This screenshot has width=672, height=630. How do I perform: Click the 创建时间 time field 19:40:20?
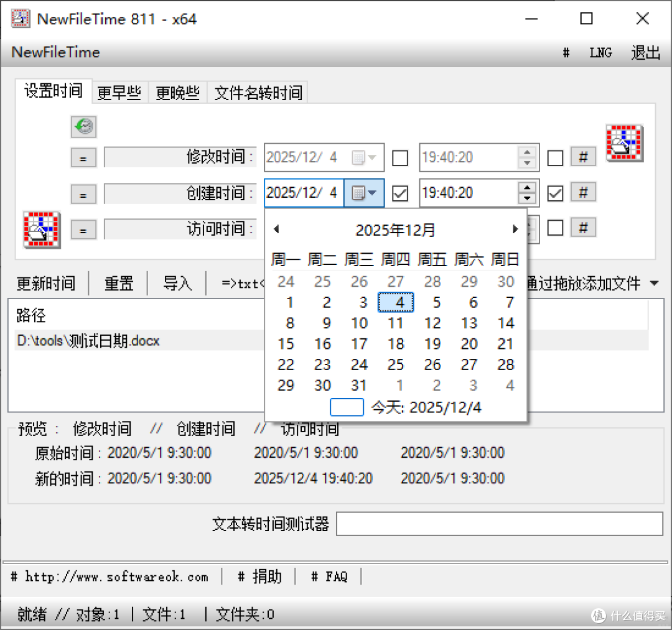point(468,193)
